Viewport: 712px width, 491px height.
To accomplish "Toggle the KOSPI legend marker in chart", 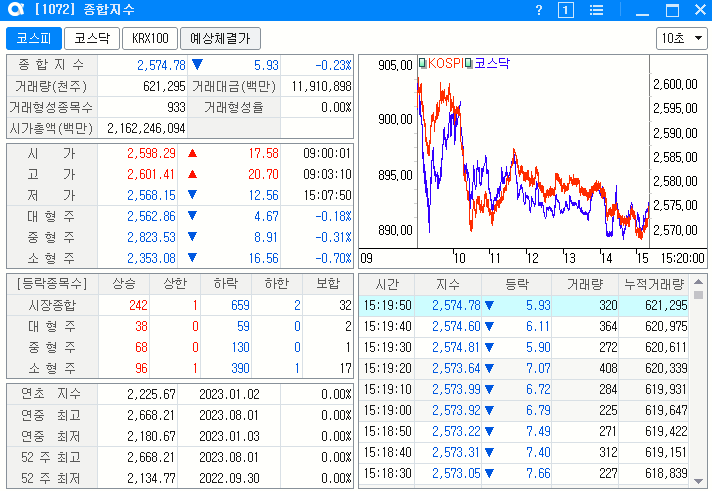I will 422,63.
